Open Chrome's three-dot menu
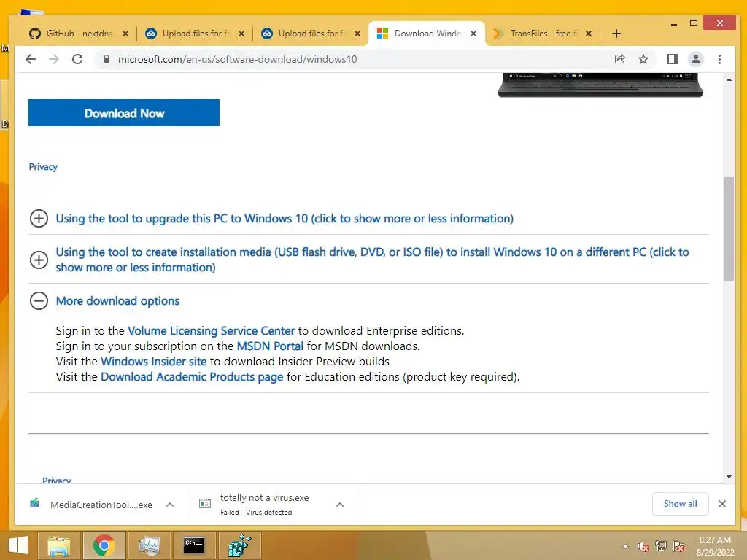The height and width of the screenshot is (560, 747). point(719,59)
